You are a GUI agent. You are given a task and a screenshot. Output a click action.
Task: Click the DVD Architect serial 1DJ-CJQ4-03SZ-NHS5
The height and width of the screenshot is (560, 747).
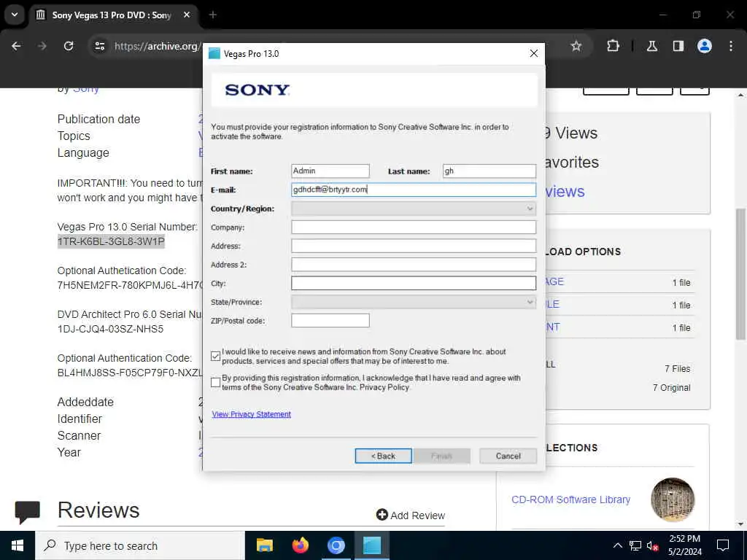click(x=111, y=329)
